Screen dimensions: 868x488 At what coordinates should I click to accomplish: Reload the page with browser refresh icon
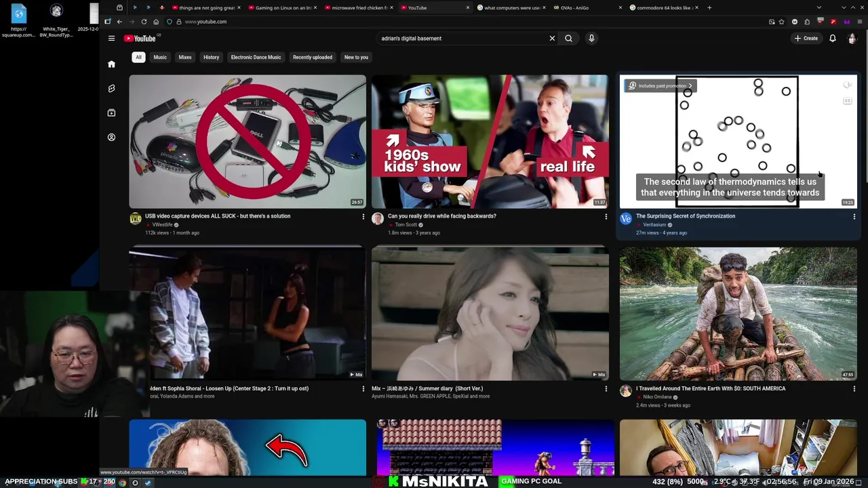tap(144, 22)
